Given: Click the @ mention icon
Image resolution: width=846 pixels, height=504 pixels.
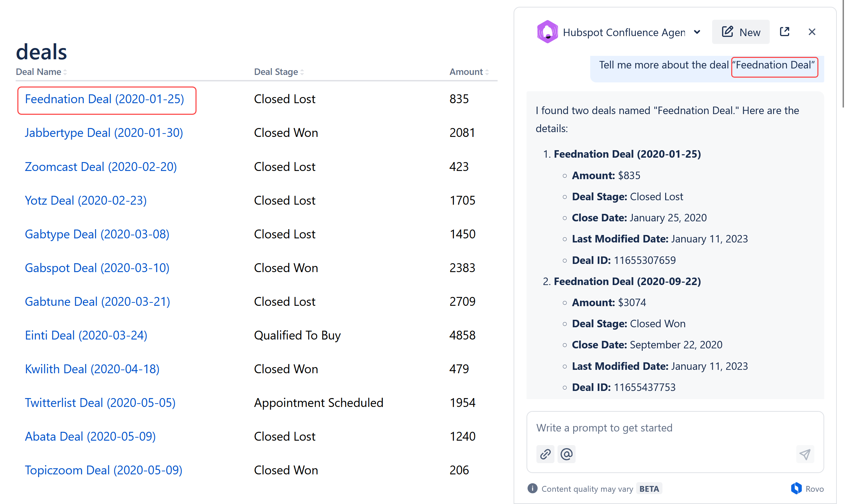Looking at the screenshot, I should (x=566, y=454).
